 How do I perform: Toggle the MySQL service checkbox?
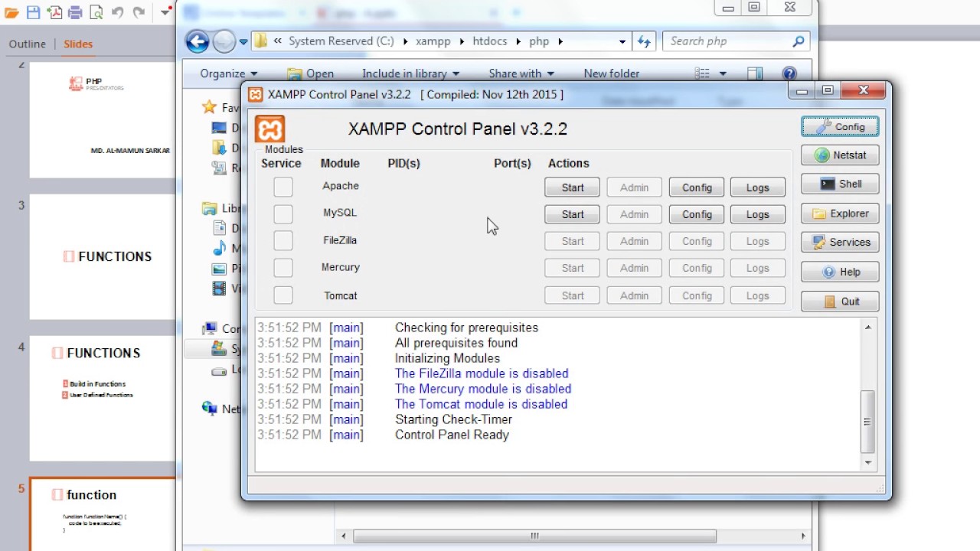pos(283,214)
